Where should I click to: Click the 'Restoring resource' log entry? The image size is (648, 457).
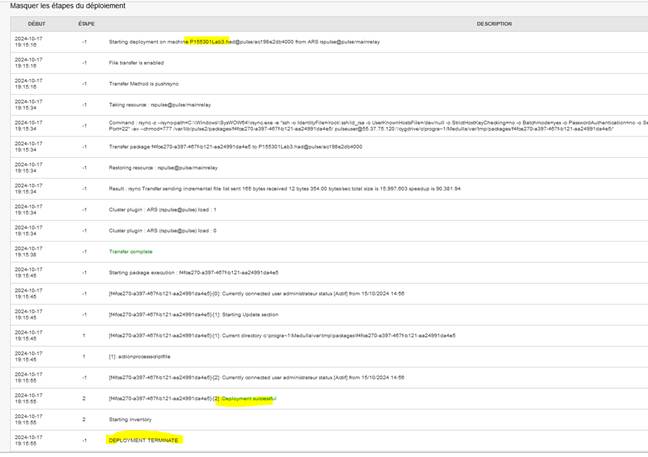166,169
